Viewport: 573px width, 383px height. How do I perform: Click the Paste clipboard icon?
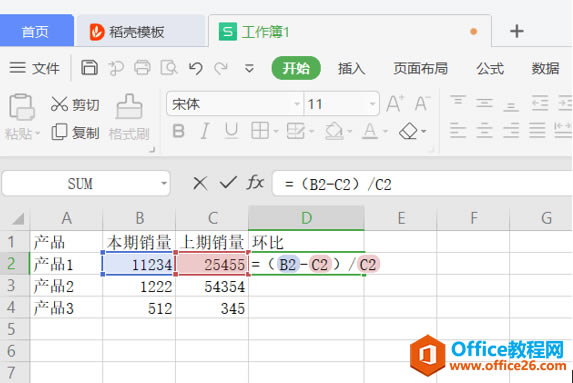pos(22,107)
